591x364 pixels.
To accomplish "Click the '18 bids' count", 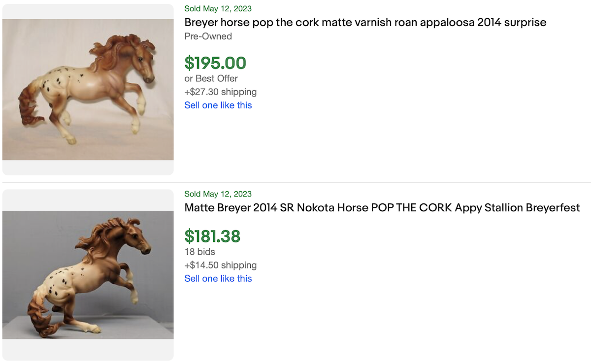I will coord(199,252).
